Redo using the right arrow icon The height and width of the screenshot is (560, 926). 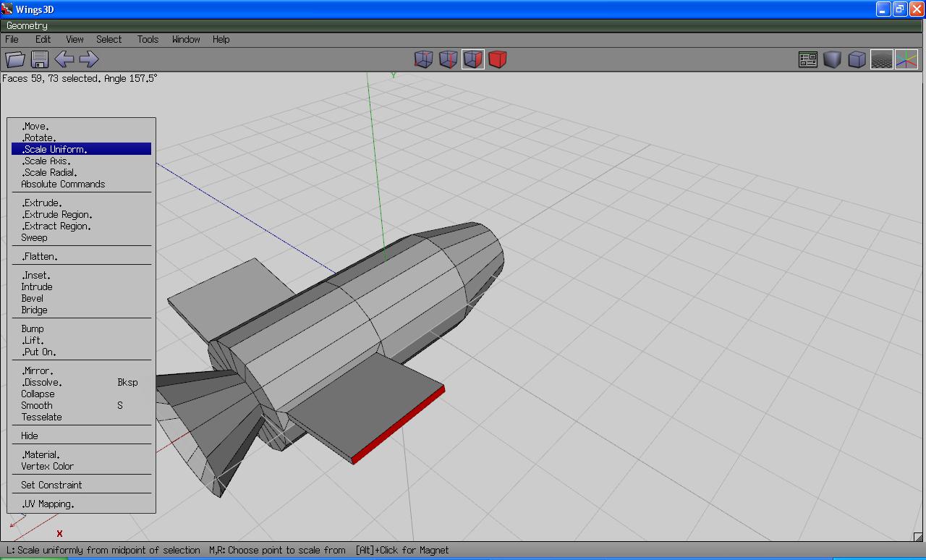point(89,59)
